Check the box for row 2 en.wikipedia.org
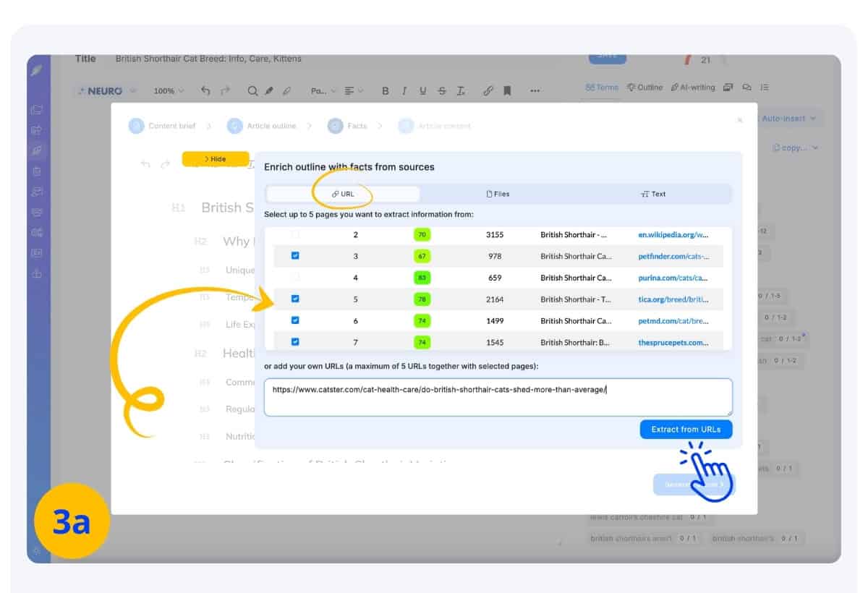 (x=294, y=234)
